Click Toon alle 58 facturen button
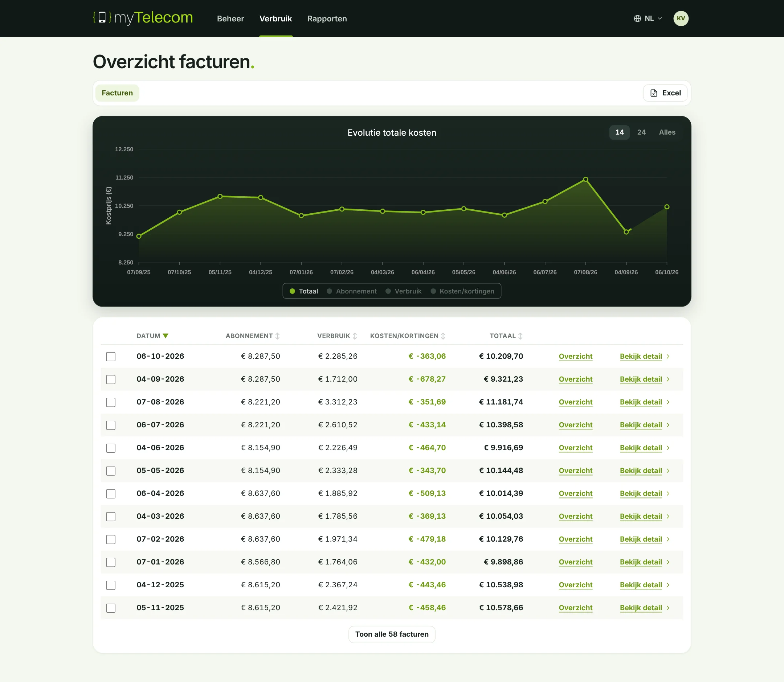Screen dimensions: 784x682 point(392,634)
